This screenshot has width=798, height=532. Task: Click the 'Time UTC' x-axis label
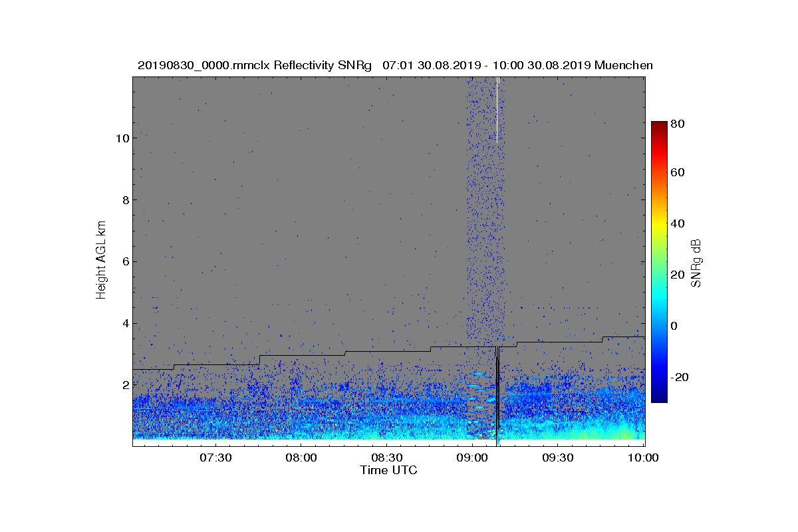(389, 470)
